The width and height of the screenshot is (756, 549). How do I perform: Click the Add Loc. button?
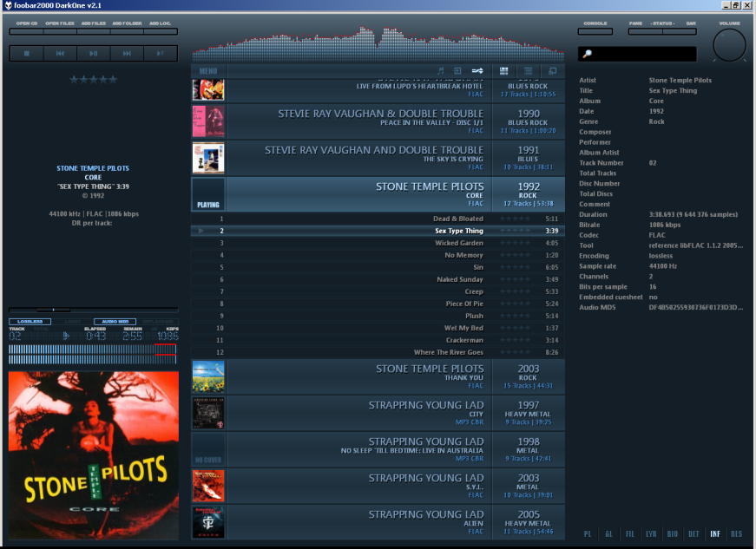[160, 31]
